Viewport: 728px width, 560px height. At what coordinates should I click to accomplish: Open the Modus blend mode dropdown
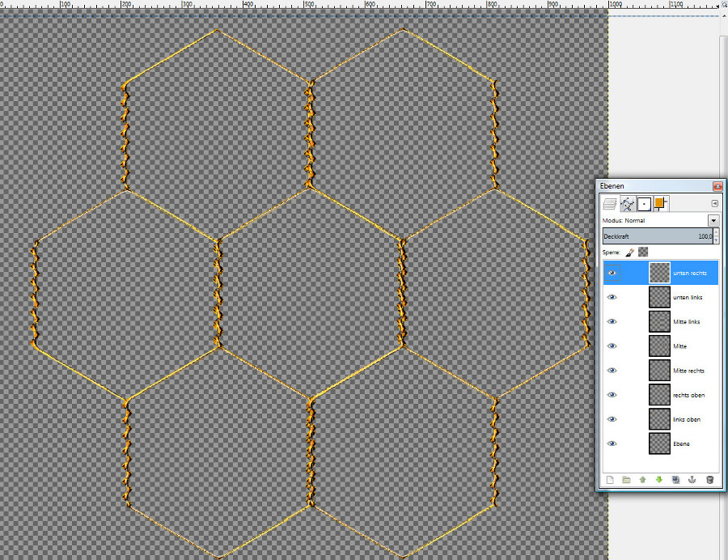click(713, 220)
